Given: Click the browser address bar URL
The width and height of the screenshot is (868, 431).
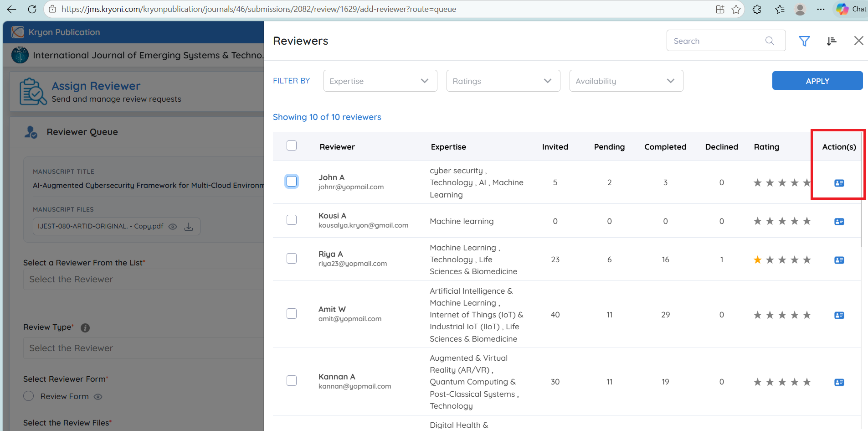Looking at the screenshot, I should (x=259, y=9).
